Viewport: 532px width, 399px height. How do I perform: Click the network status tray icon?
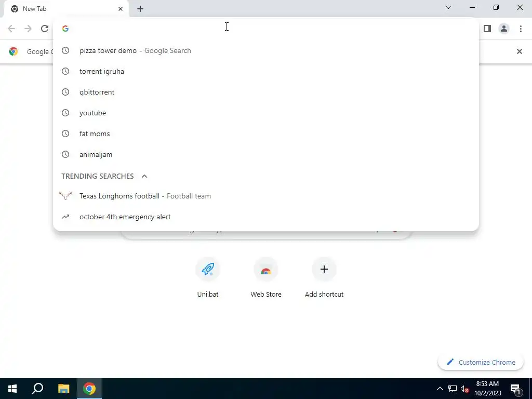[x=453, y=389]
